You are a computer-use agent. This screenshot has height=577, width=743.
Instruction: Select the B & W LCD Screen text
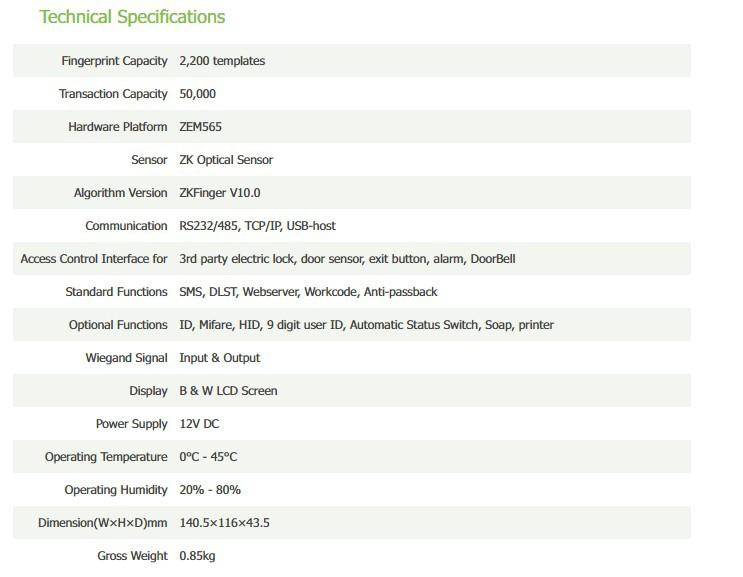228,391
